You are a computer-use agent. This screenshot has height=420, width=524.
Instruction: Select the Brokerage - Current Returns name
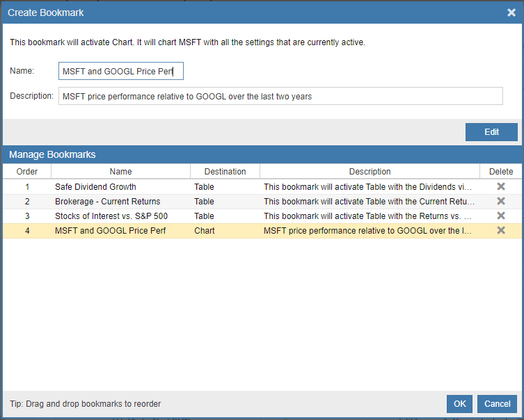[108, 202]
